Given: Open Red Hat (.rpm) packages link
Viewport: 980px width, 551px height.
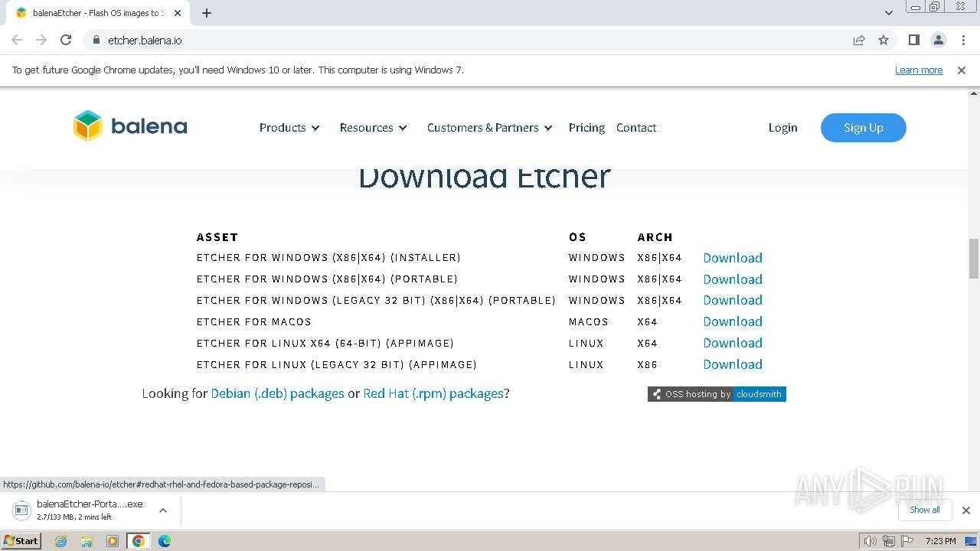Looking at the screenshot, I should [433, 393].
